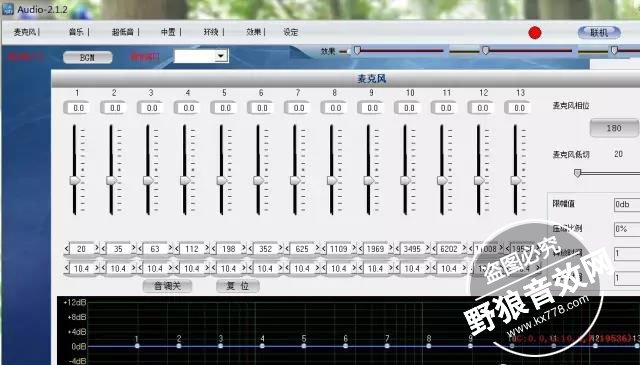The image size is (640, 365).
Task: Click the 20 frequency field
Action: [x=82, y=249]
